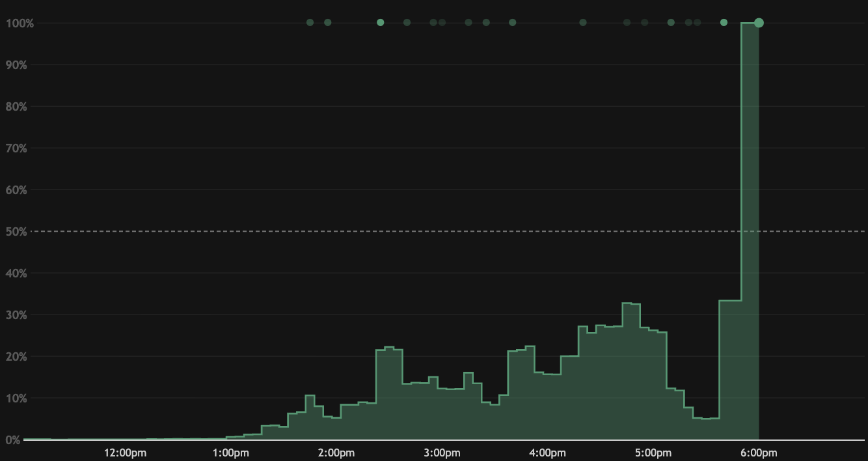Image resolution: width=868 pixels, height=461 pixels.
Task: Select the marker dot above the 3:40pm step
Action: click(513, 23)
